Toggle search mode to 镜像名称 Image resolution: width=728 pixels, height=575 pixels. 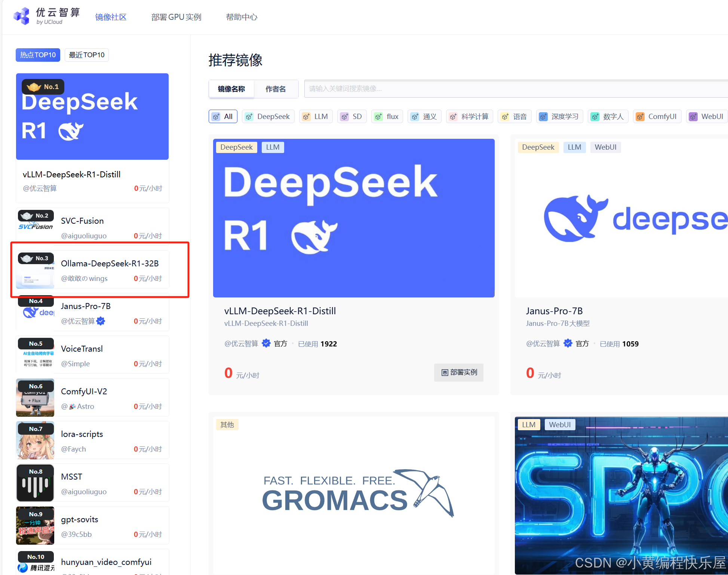(231, 89)
